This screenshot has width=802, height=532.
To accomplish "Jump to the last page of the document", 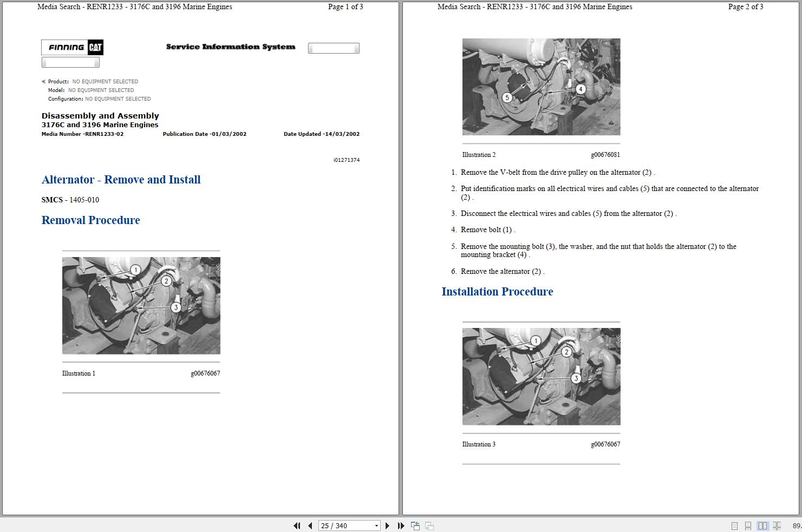I will coord(400,526).
